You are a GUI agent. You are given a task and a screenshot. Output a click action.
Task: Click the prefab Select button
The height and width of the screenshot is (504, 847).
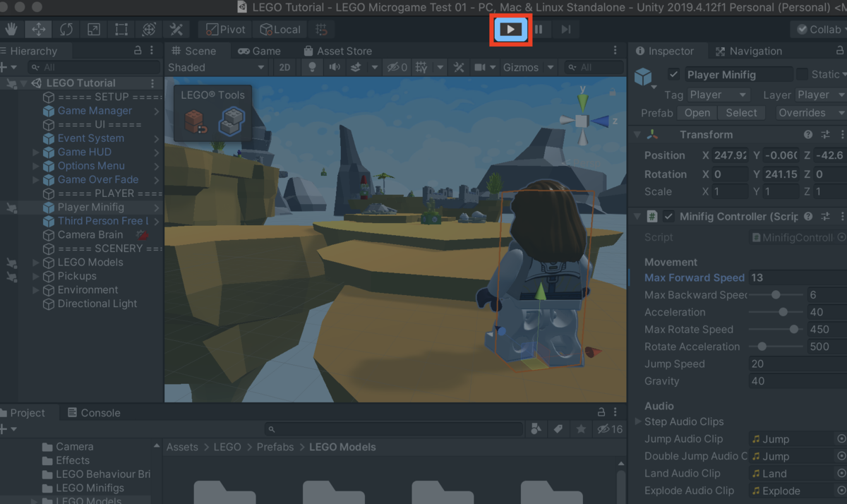741,113
